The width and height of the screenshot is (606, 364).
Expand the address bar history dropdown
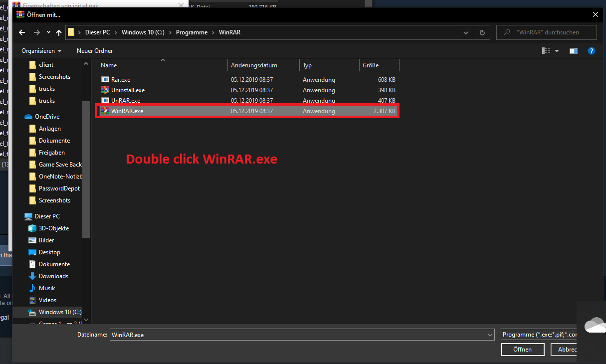click(x=466, y=32)
